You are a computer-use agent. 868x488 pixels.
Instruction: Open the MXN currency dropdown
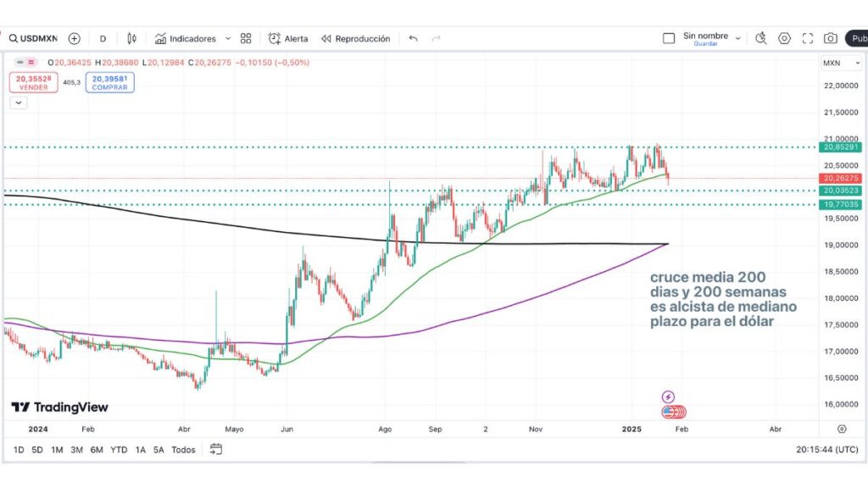pyautogui.click(x=832, y=63)
